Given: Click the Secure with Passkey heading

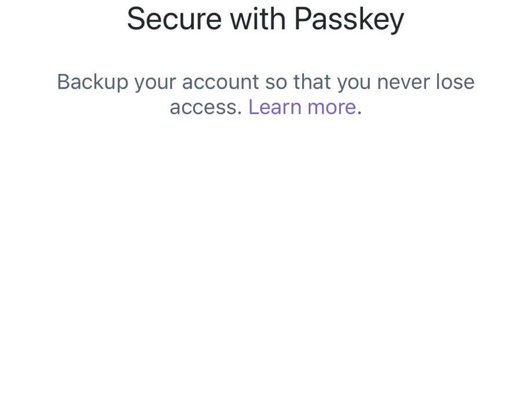Looking at the screenshot, I should 266,19.
